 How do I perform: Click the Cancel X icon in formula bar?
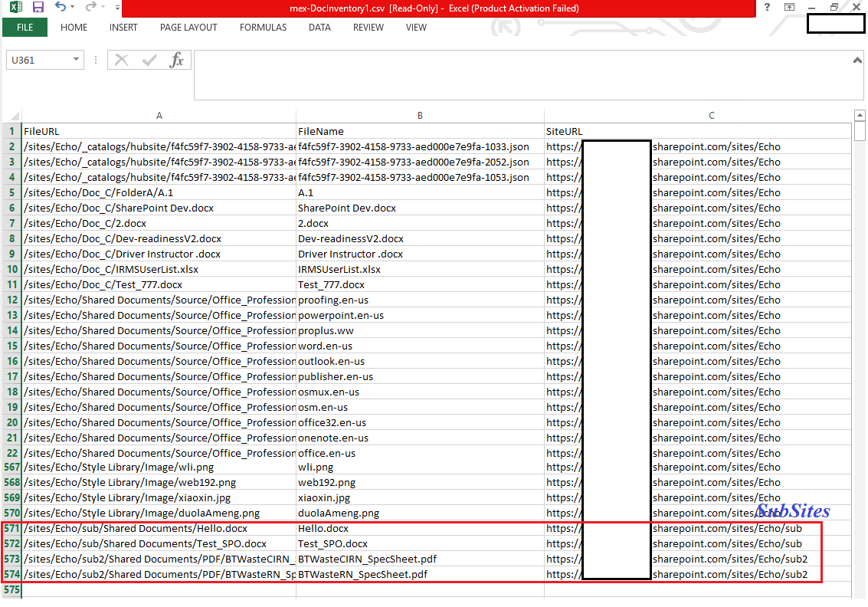pos(121,60)
